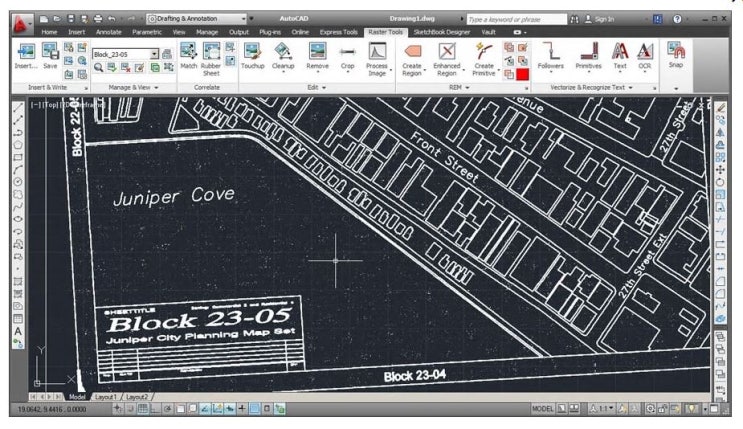Click the Undo arrow icon
743x429 pixels.
pyautogui.click(x=112, y=19)
